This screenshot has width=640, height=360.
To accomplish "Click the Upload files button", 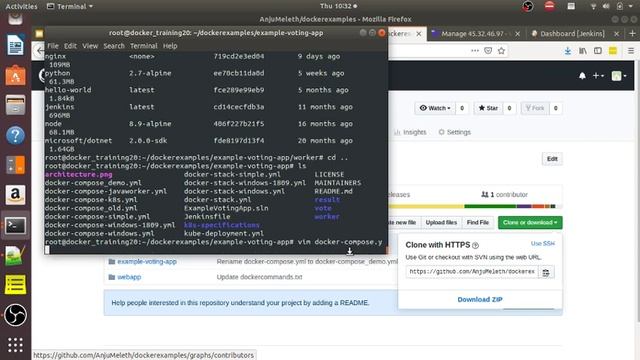I will click(x=441, y=222).
